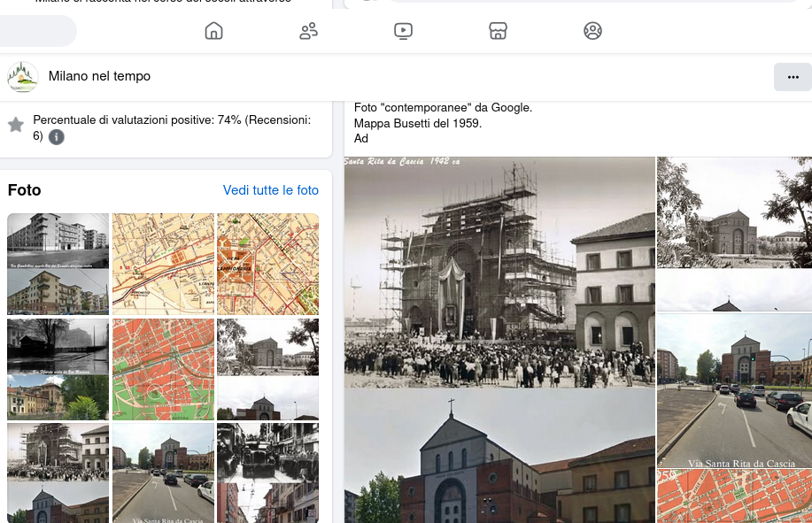812x523 pixels.
Task: Open the top-right church among trees post photo
Action: (x=734, y=212)
